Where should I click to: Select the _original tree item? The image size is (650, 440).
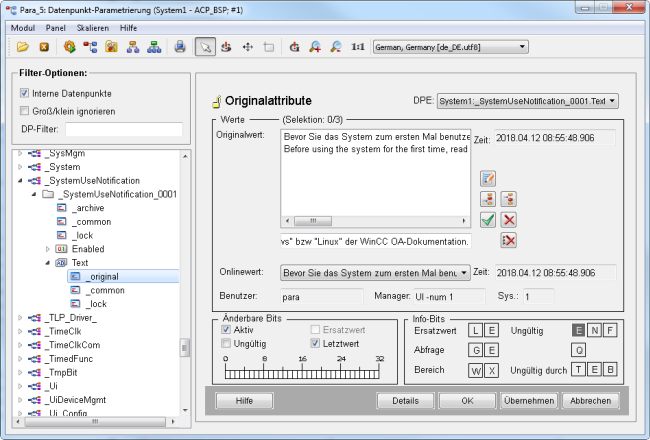coord(123,276)
